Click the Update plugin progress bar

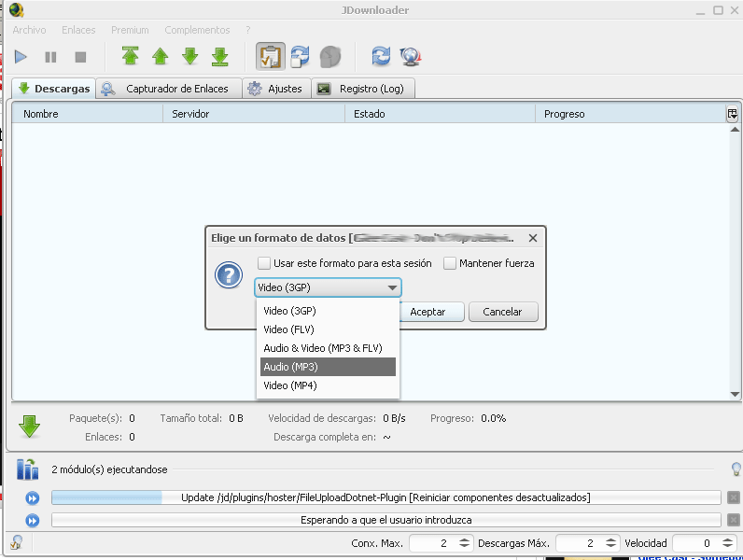[x=386, y=497]
